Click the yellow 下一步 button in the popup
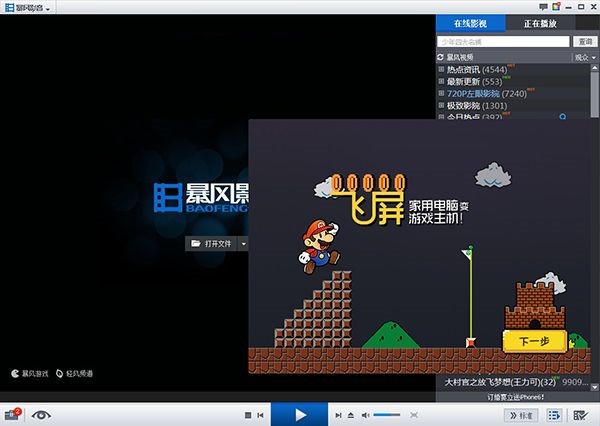 pos(534,341)
